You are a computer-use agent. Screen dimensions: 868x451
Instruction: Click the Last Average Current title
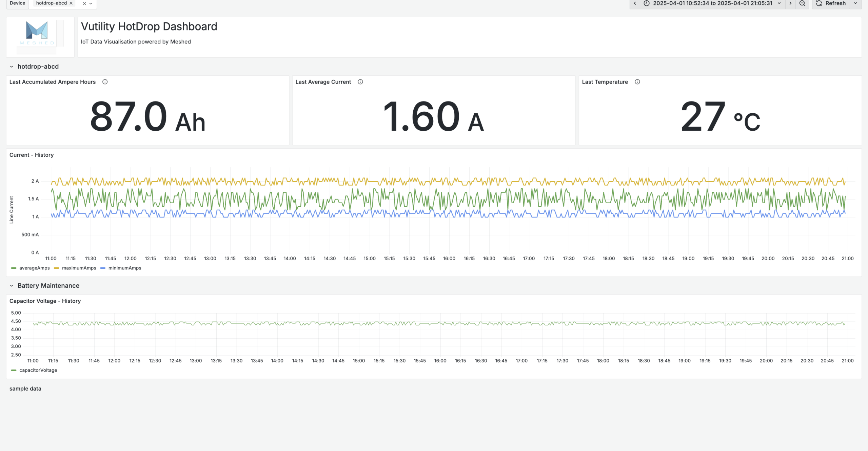pyautogui.click(x=323, y=82)
